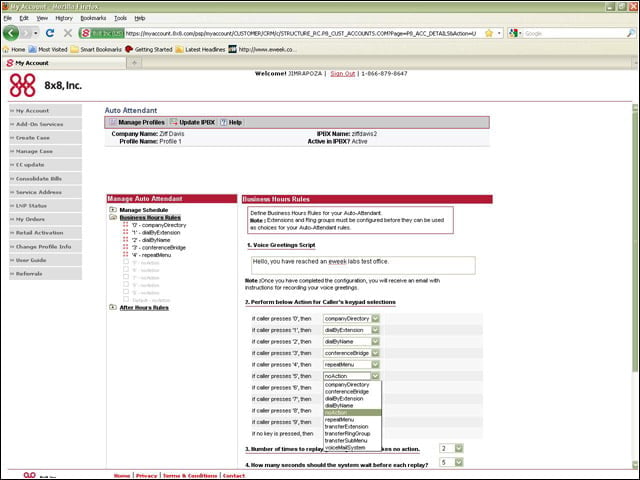Expand the Manage Schedule node
Image resolution: width=640 pixels, height=480 pixels.
point(113,210)
